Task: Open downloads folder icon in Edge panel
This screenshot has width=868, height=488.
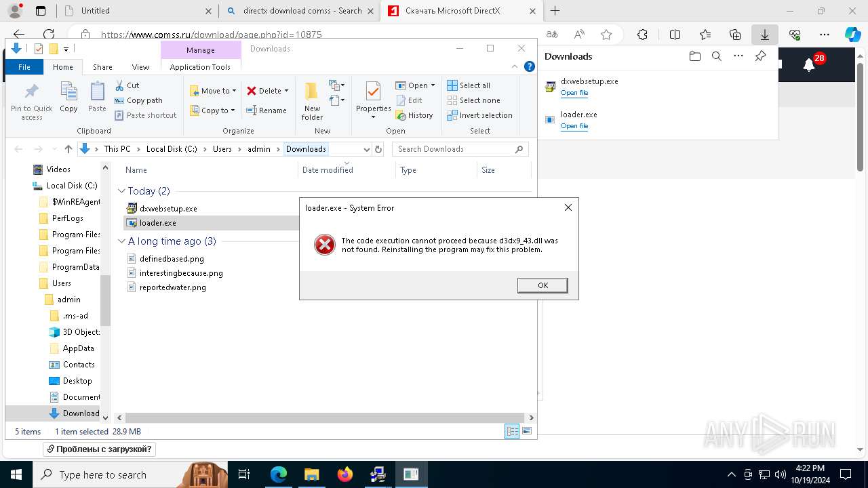Action: 694,56
